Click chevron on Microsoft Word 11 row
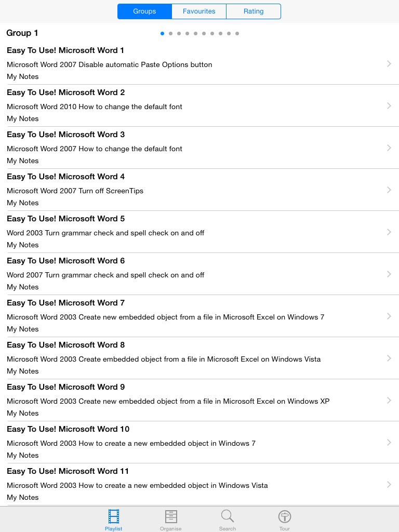 click(x=389, y=485)
